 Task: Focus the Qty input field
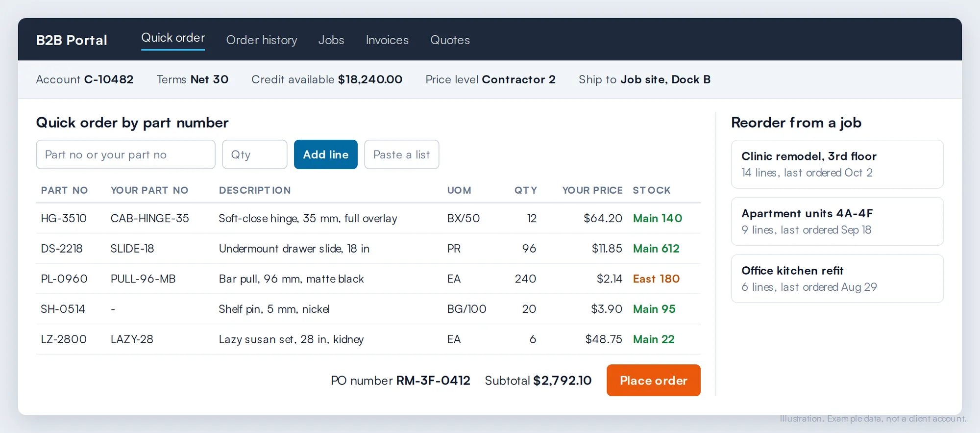(255, 154)
